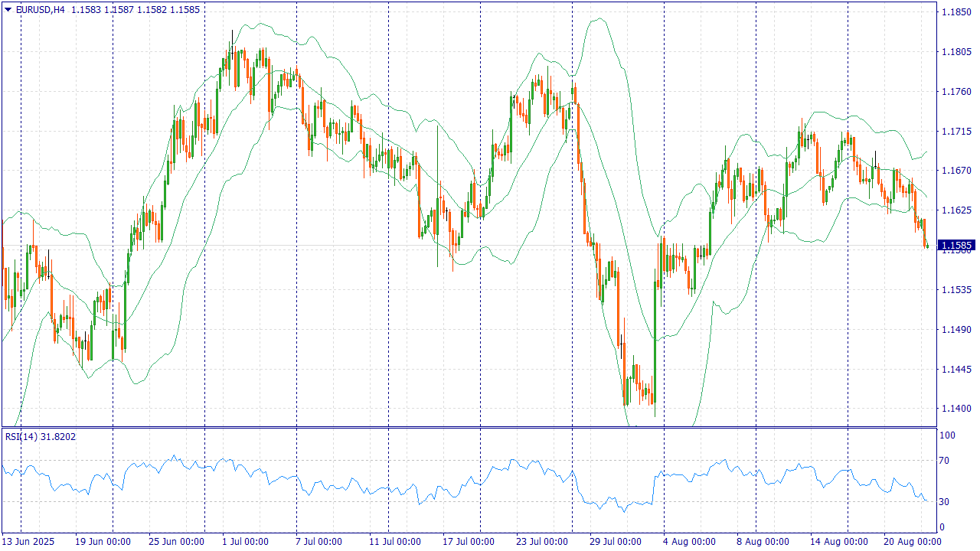Open the dropdown triangle beside EURUSD,H4
The image size is (980, 551).
coord(8,10)
